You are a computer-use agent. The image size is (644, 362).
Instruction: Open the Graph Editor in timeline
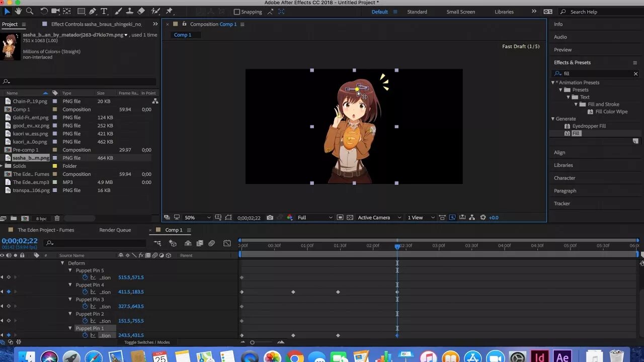pos(227,243)
